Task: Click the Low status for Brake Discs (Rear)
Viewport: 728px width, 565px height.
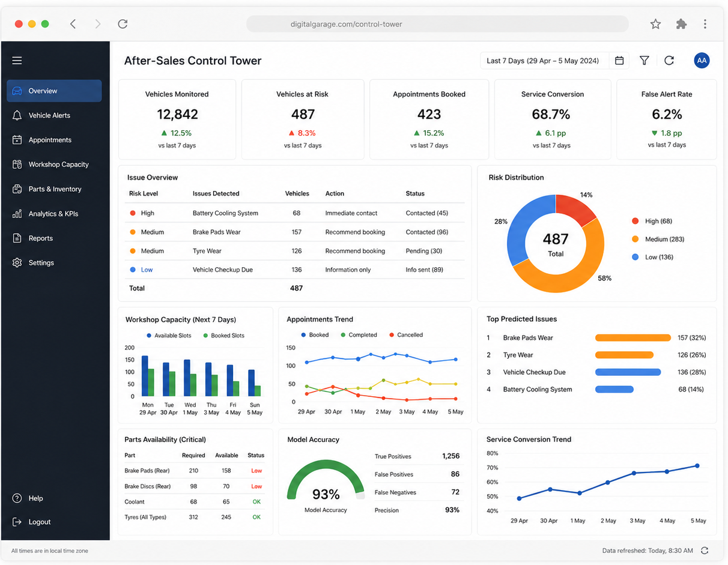Action: 256,486
